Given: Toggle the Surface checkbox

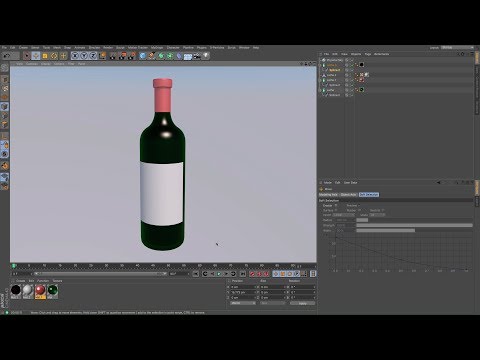Looking at the screenshot, I should (336, 210).
